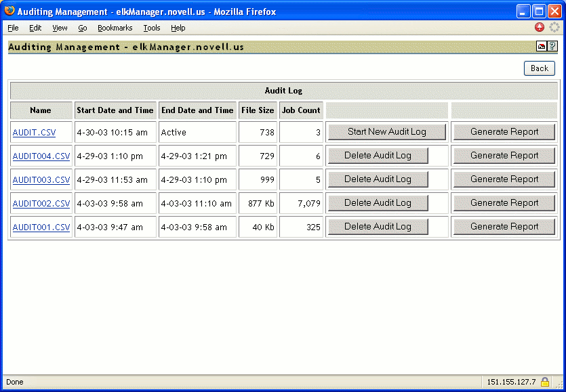Select the 999 file size cell

(258, 179)
